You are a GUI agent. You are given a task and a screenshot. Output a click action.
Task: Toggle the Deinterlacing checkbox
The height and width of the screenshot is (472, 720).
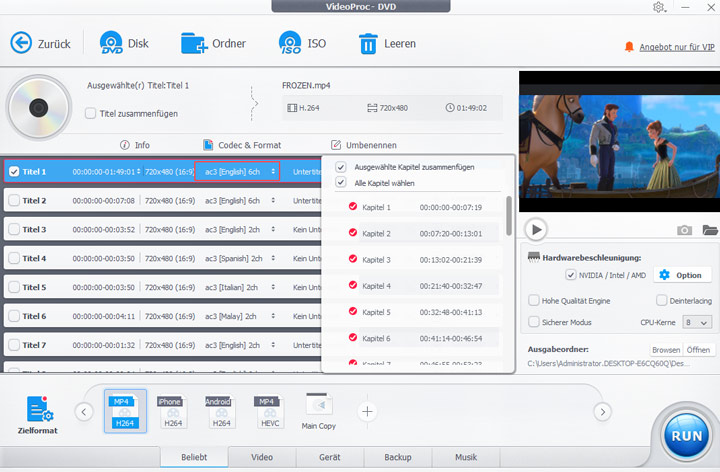coord(662,300)
